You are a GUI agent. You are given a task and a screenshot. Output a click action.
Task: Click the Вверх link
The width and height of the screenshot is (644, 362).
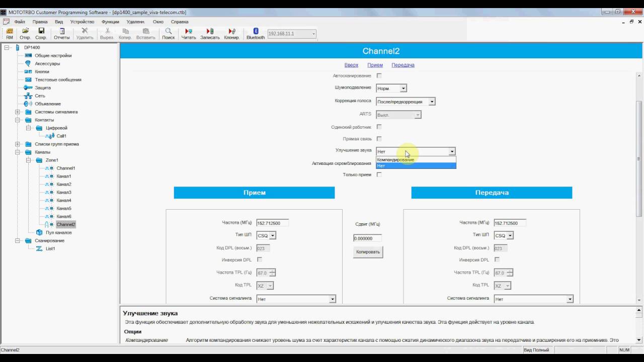[351, 65]
